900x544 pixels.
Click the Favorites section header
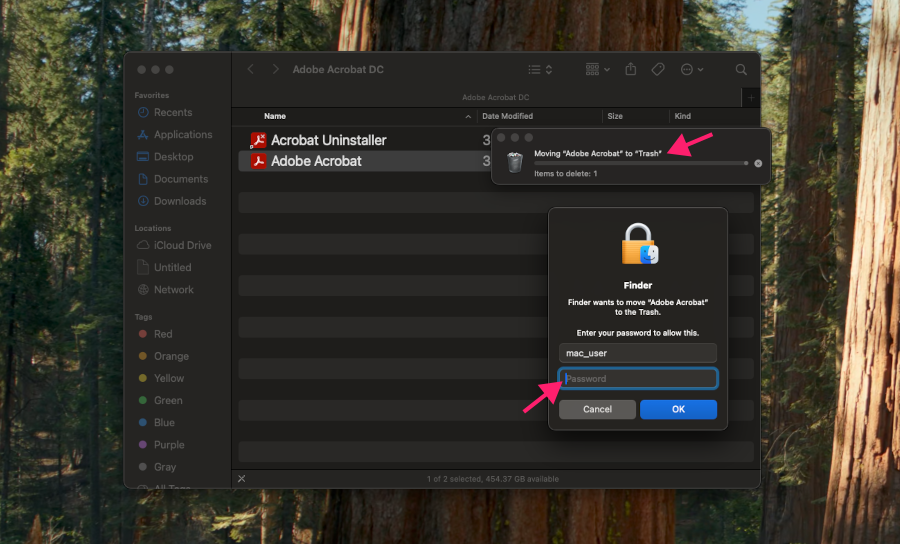point(152,95)
